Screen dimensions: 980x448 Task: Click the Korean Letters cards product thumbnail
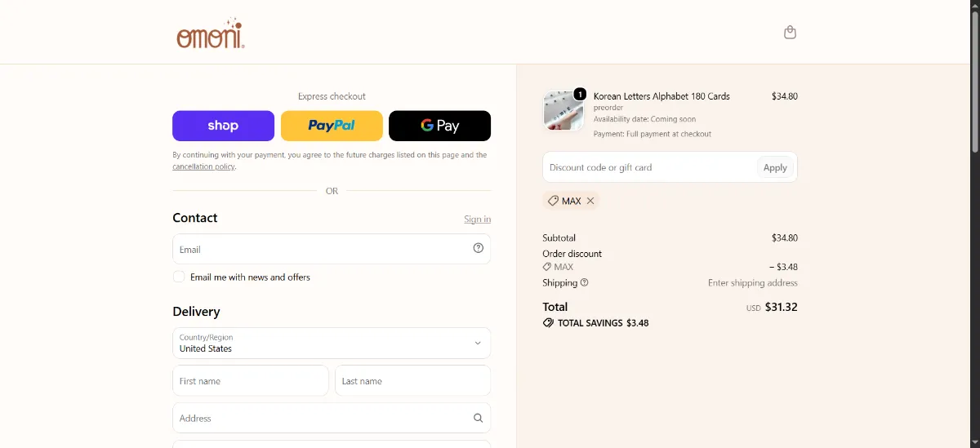(563, 111)
